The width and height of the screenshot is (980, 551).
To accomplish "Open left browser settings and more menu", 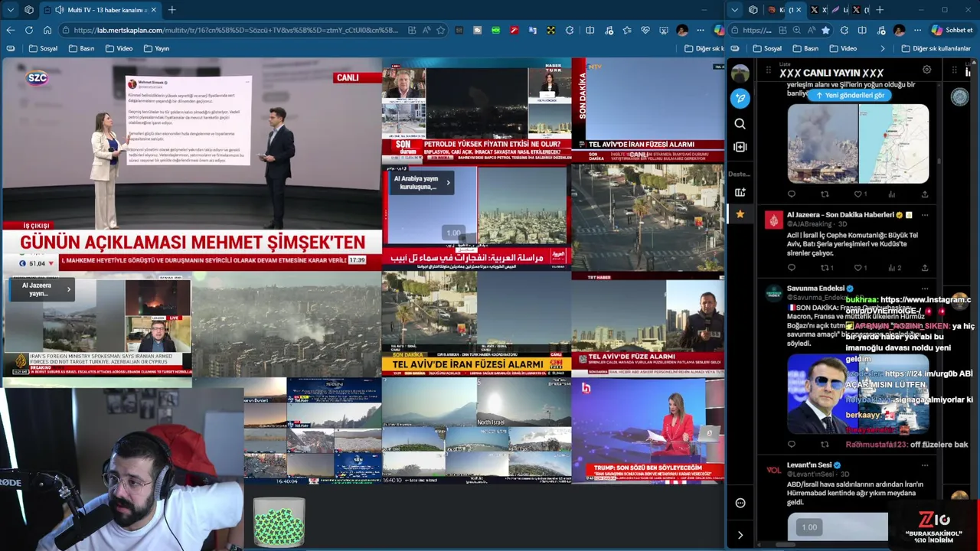I will [x=701, y=30].
